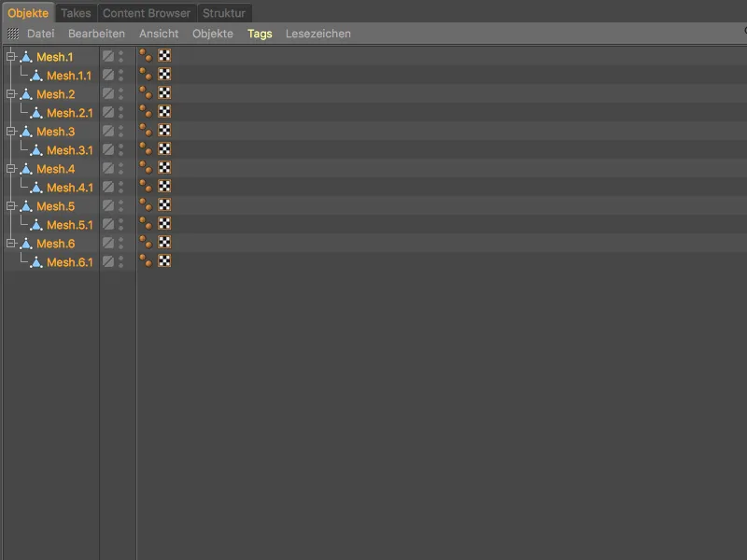Viewport: 747px width, 560px height.
Task: Click the texture tag of Mesh.1.1
Action: pyautogui.click(x=164, y=75)
